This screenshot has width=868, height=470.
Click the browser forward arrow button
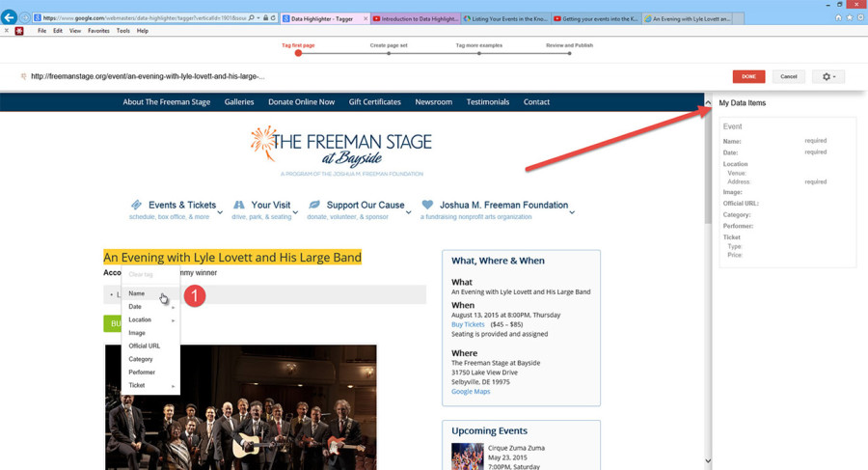click(25, 17)
